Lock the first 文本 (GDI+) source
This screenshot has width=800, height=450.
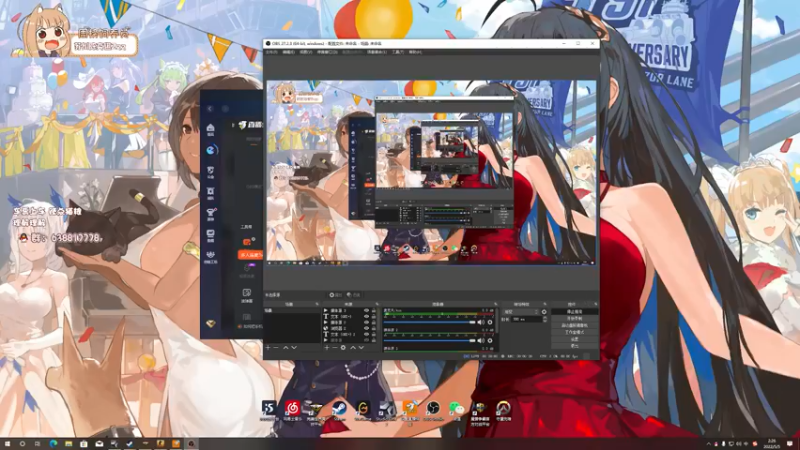[x=374, y=316]
